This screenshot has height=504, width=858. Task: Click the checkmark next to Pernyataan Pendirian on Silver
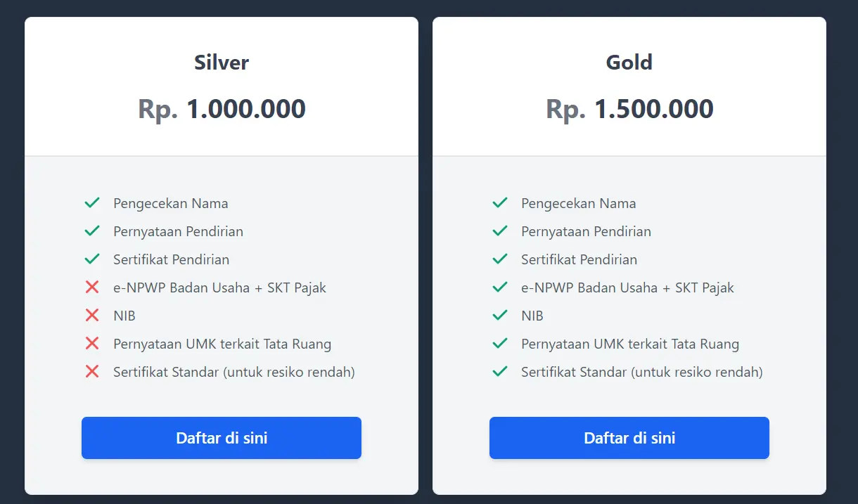point(91,231)
